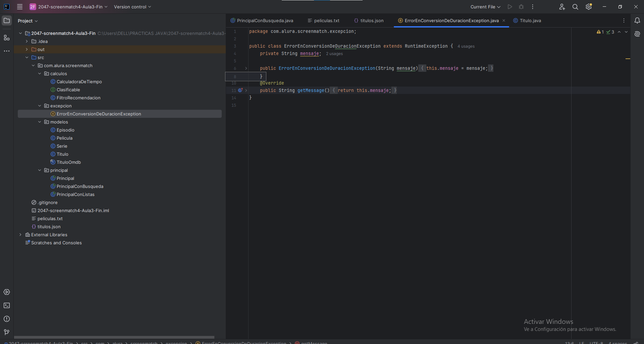Open the Problems tool window
644x344 pixels.
[7, 319]
